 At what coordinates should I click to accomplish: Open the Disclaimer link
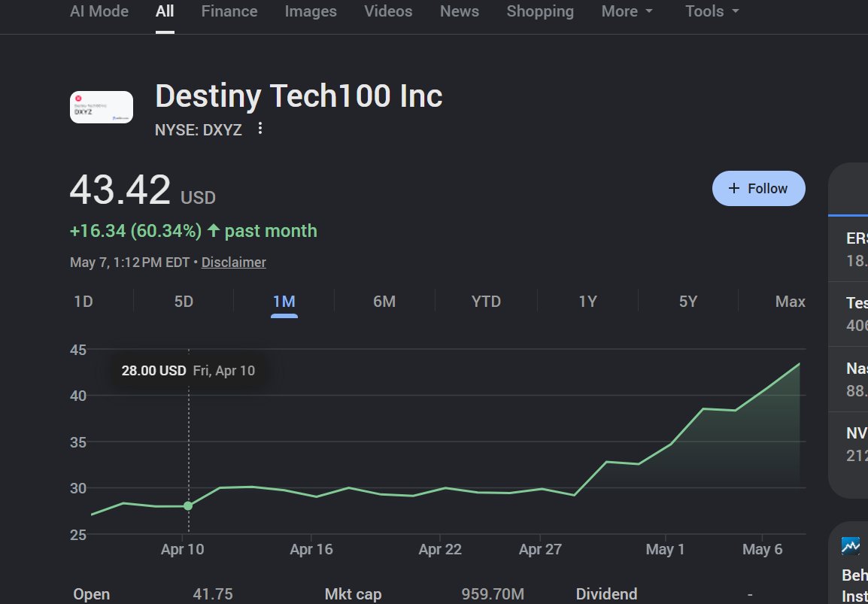click(234, 263)
